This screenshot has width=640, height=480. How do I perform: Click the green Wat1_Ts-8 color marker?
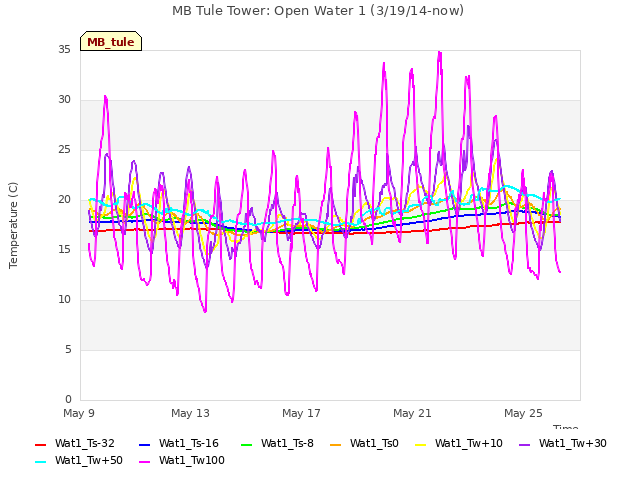(x=247, y=444)
